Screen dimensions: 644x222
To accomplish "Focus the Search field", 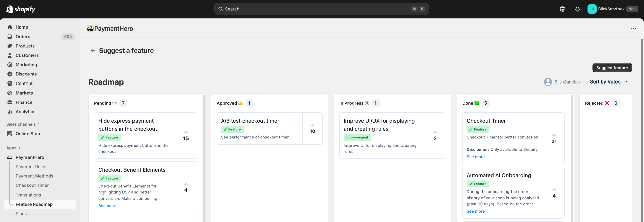I will pos(321,9).
